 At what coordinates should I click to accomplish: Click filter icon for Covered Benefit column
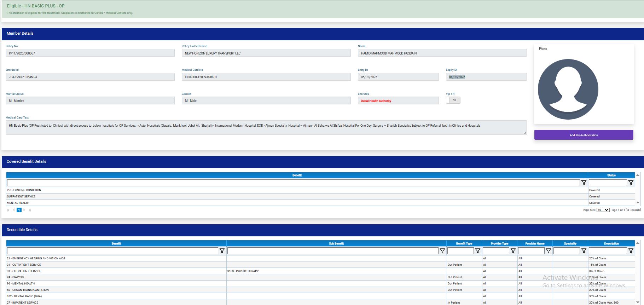click(x=584, y=183)
